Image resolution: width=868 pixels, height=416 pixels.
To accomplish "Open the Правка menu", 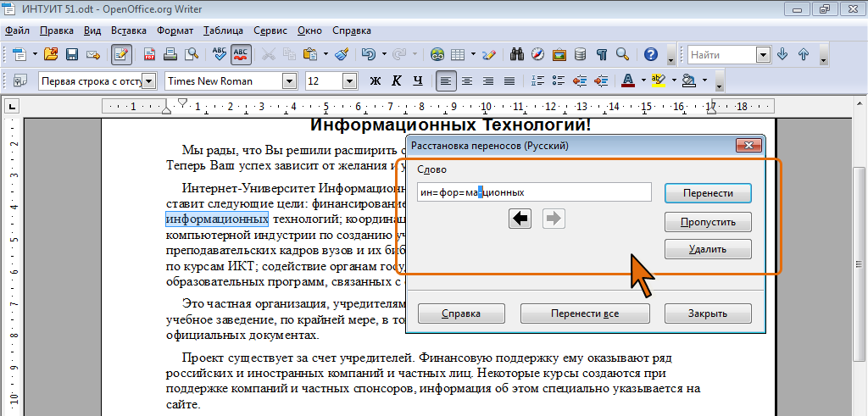I will [x=57, y=31].
